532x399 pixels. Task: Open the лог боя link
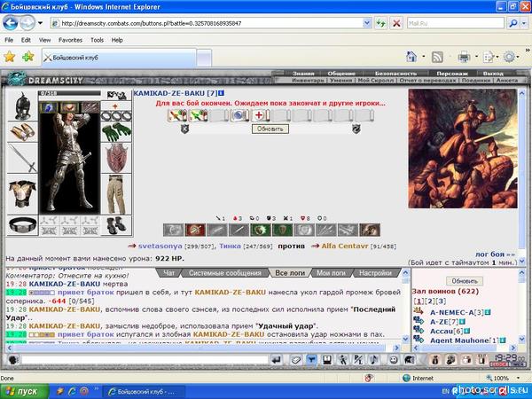[495, 254]
